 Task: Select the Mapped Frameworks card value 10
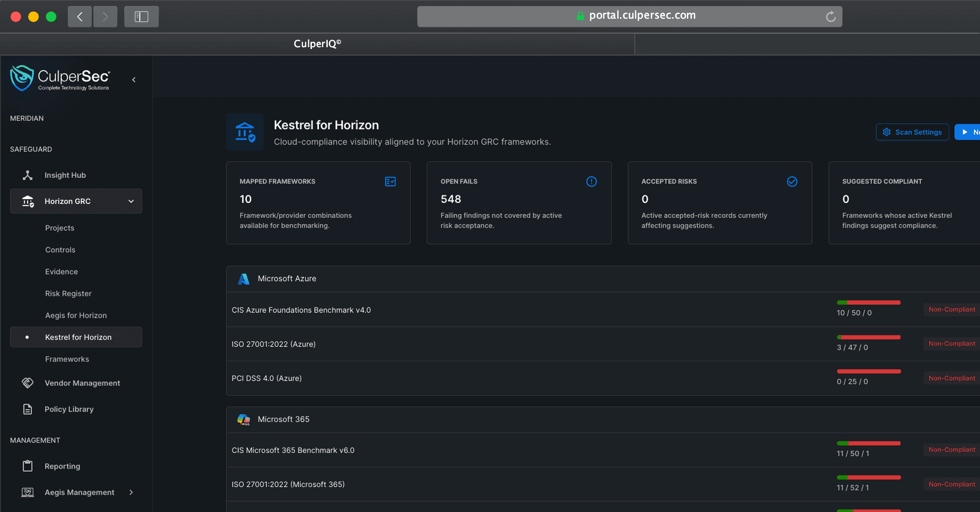pyautogui.click(x=246, y=199)
